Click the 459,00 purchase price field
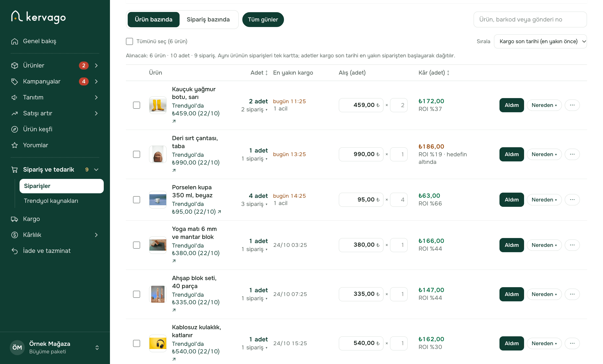Screen dimensions: 603x364 pyautogui.click(x=361, y=105)
